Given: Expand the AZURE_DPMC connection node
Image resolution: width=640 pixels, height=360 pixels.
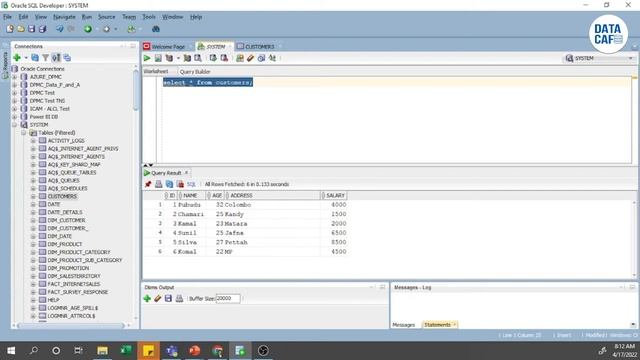Looking at the screenshot, I should point(15,77).
